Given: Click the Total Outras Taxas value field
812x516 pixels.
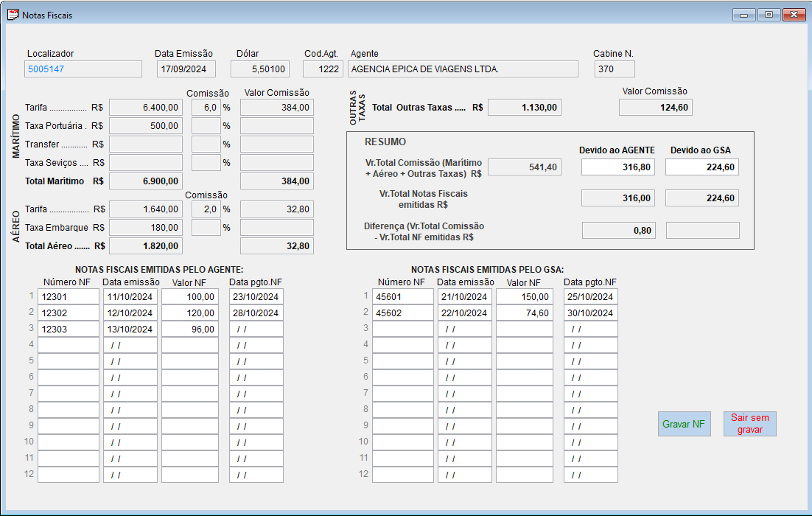Looking at the screenshot, I should tap(524, 107).
